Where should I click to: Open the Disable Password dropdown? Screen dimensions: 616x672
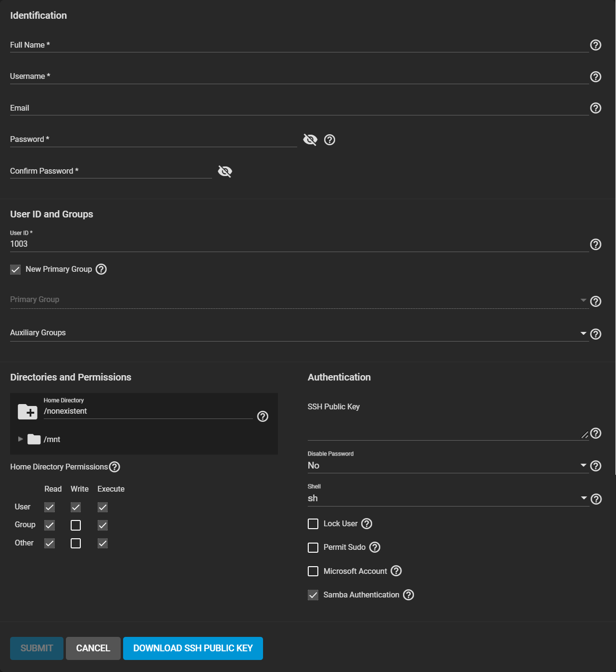click(447, 466)
